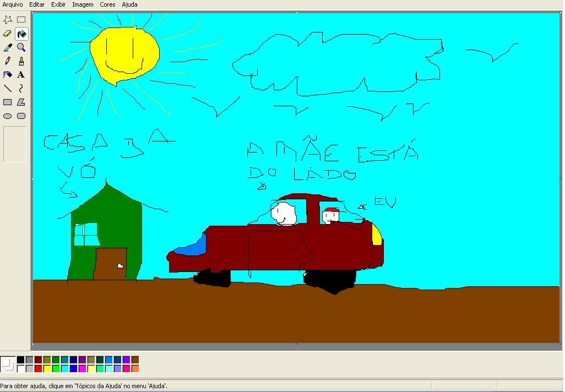Select the Rounded Rectangle tool
Image resolution: width=565 pixels, height=392 pixels.
click(x=20, y=116)
